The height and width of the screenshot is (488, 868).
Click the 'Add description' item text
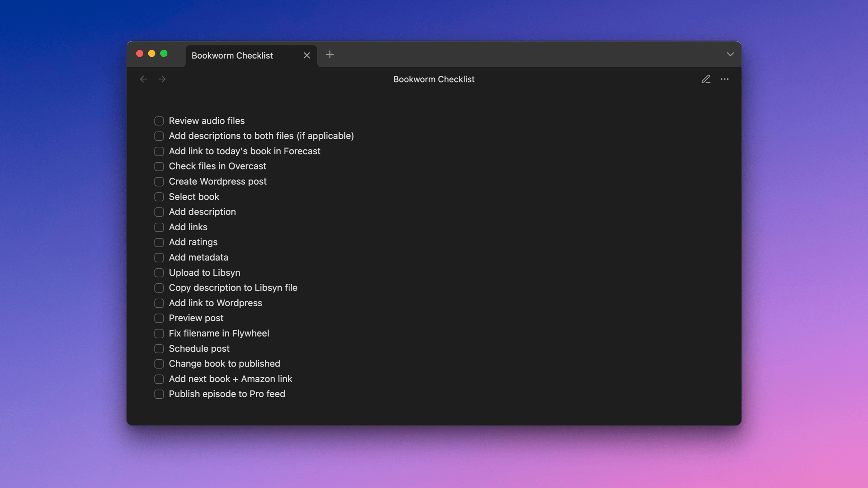point(202,212)
